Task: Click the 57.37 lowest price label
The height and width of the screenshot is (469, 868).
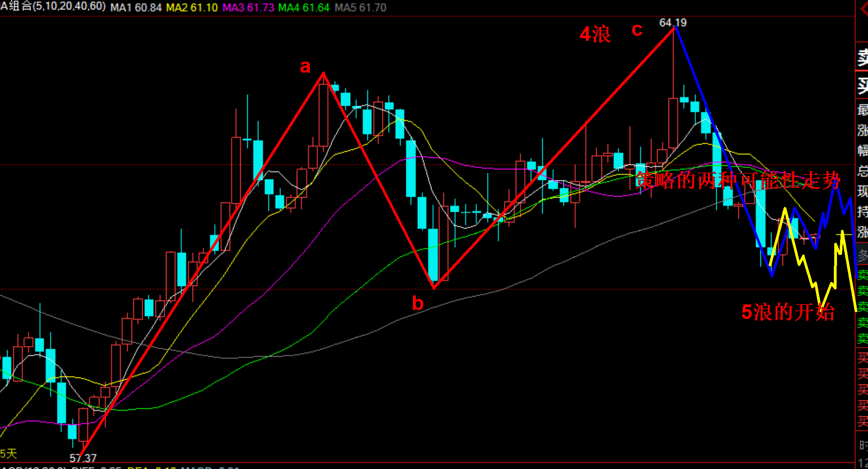Action: tap(83, 458)
